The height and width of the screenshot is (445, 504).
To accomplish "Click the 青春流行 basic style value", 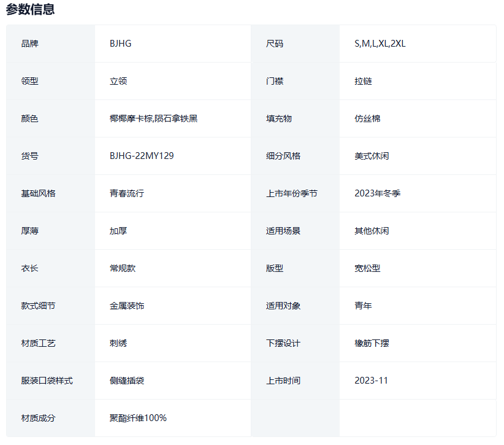I will pyautogui.click(x=127, y=193).
